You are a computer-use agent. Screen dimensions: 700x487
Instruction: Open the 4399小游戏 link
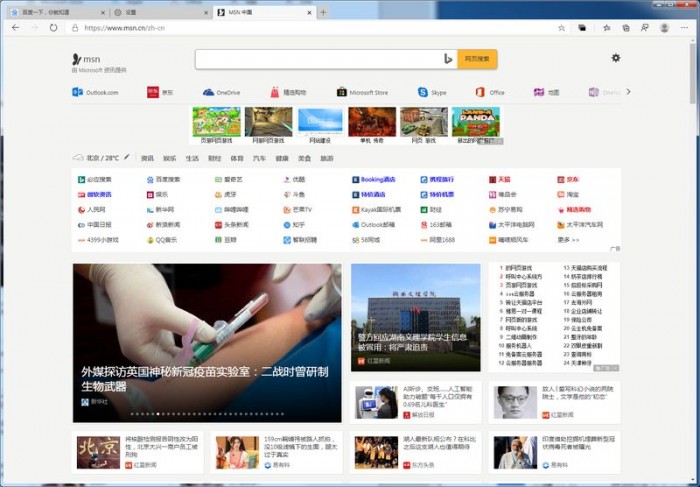(x=98, y=240)
